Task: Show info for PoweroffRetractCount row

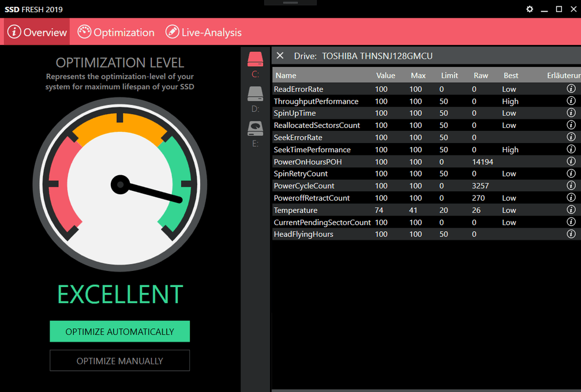Action: [x=571, y=198]
